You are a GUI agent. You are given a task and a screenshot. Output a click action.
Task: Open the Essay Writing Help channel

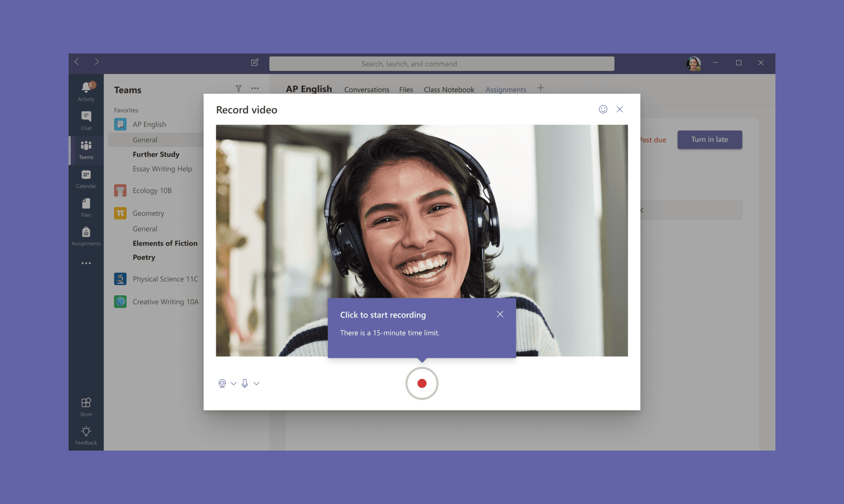click(x=162, y=169)
